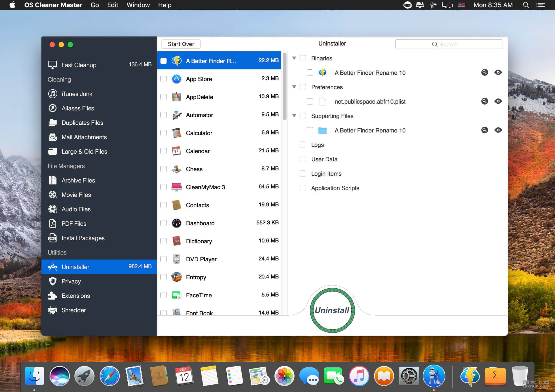The image size is (555, 392).
Task: Select iTunes Junk cleaner
Action: (x=99, y=94)
